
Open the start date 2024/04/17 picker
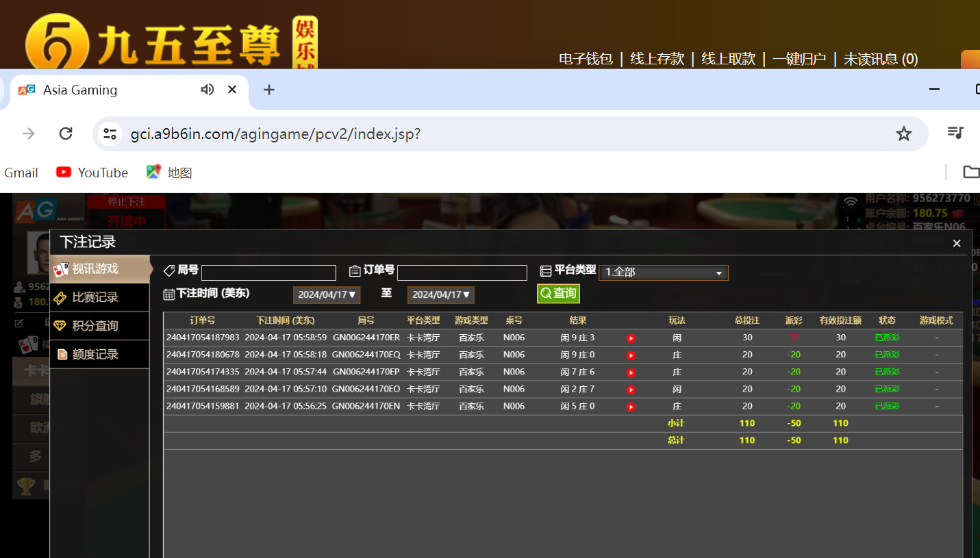[327, 294]
